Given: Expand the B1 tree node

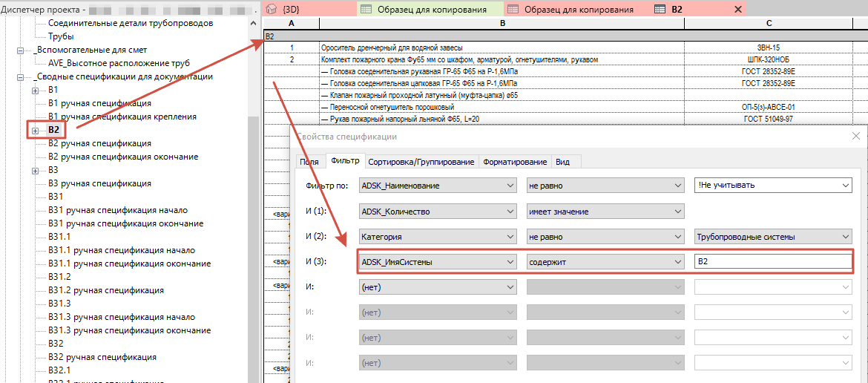Looking at the screenshot, I should click(x=36, y=91).
